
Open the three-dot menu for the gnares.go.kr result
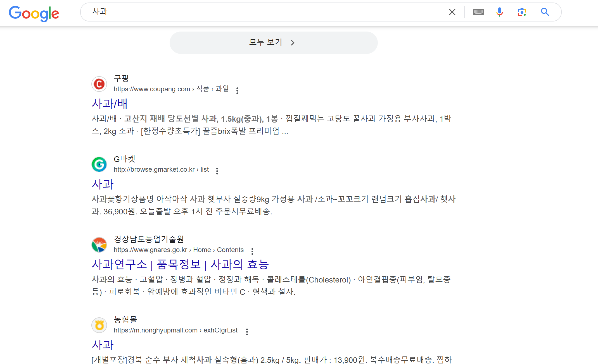click(x=252, y=251)
